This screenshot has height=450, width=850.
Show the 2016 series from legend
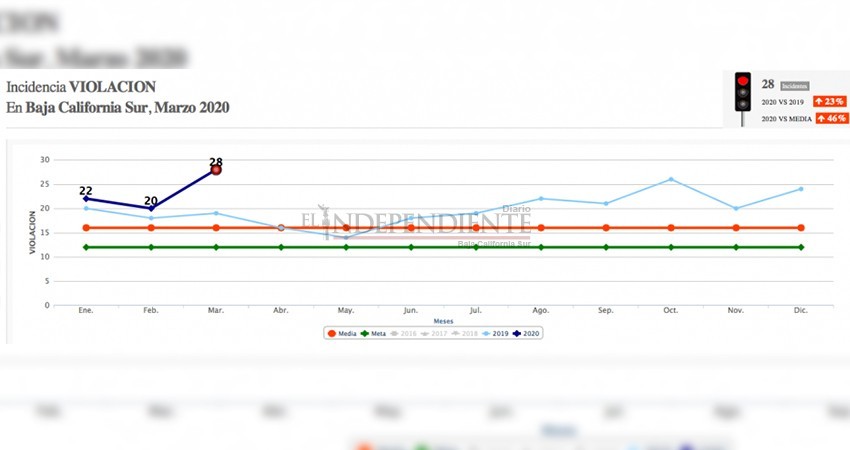404,333
